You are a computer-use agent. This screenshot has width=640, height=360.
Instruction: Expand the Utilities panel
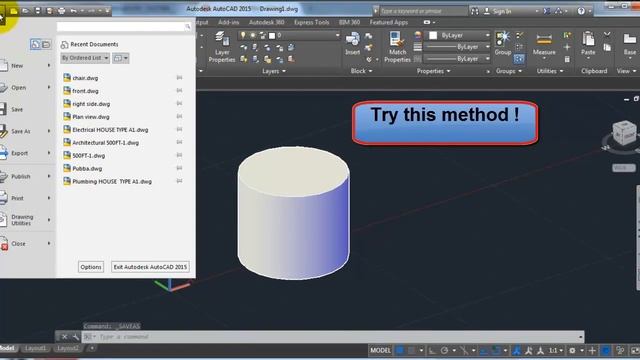pyautogui.click(x=550, y=71)
